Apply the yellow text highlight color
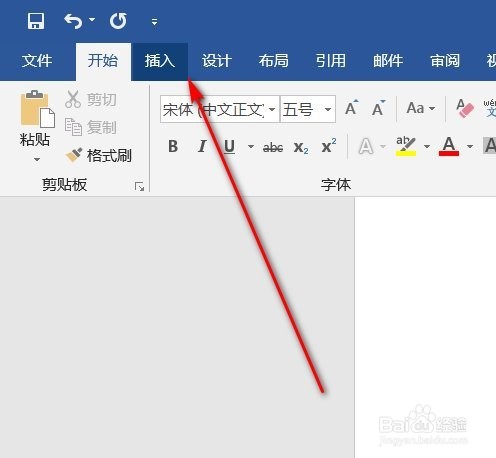Viewport: 496px width, 458px height. click(406, 146)
